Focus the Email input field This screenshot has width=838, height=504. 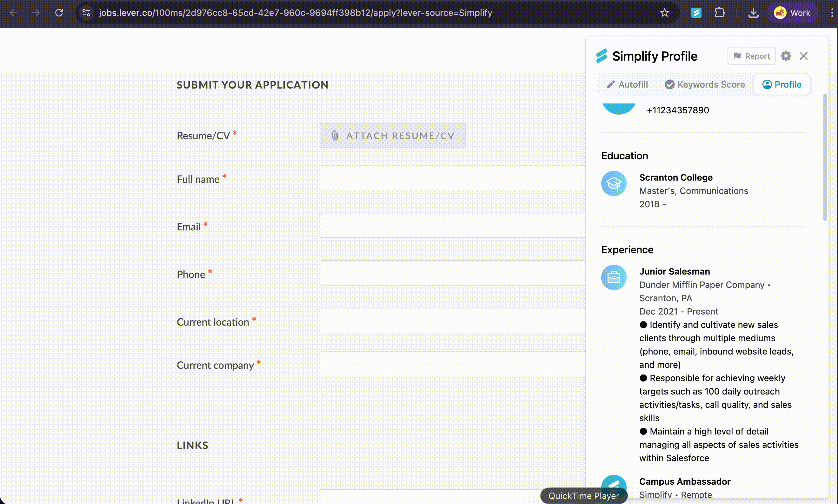(452, 225)
